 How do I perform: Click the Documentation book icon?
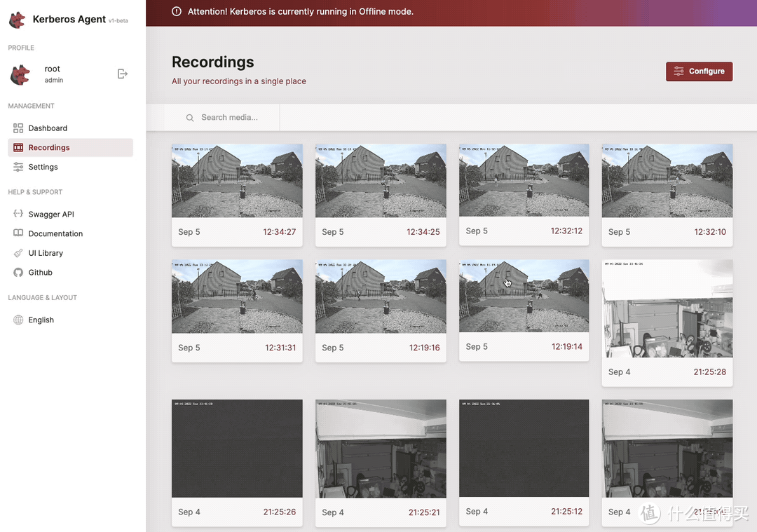click(18, 233)
